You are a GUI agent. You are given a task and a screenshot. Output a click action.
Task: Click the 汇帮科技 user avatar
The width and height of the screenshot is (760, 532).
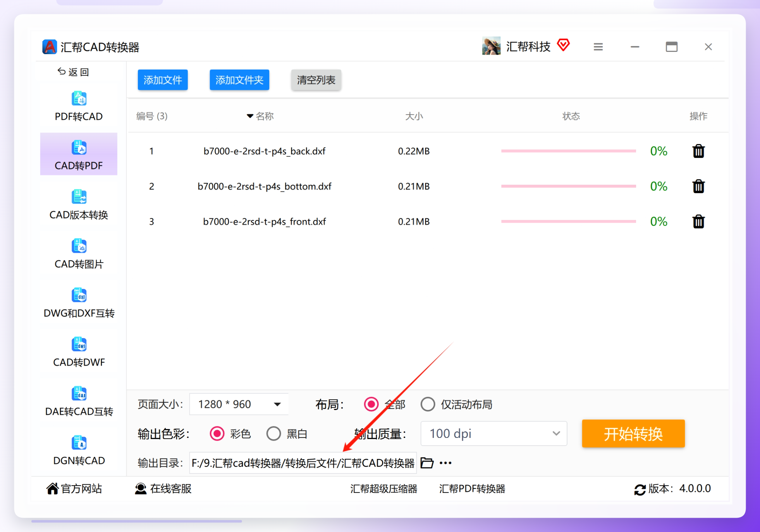pyautogui.click(x=491, y=46)
